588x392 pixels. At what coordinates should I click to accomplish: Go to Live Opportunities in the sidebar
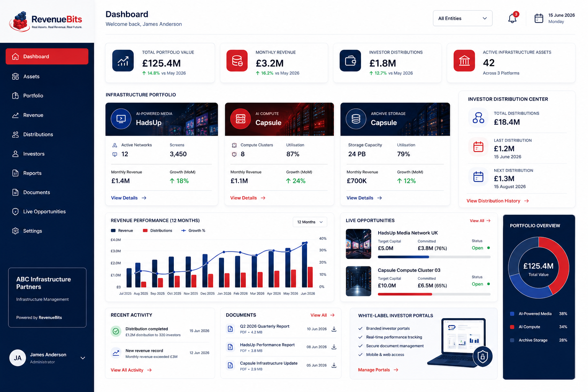[x=47, y=212]
